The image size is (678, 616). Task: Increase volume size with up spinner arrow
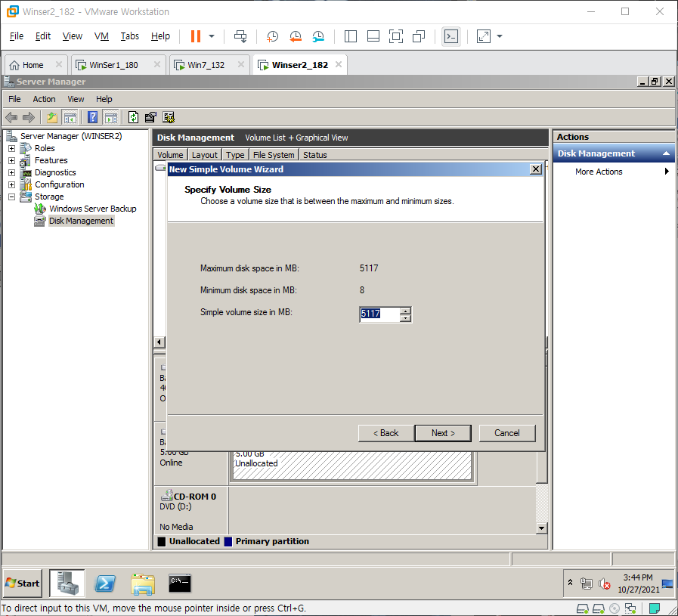(405, 311)
